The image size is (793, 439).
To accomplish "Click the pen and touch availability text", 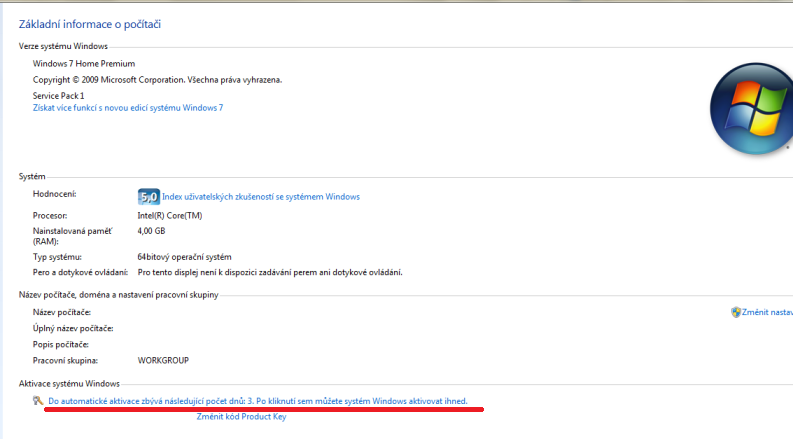I will click(x=270, y=272).
